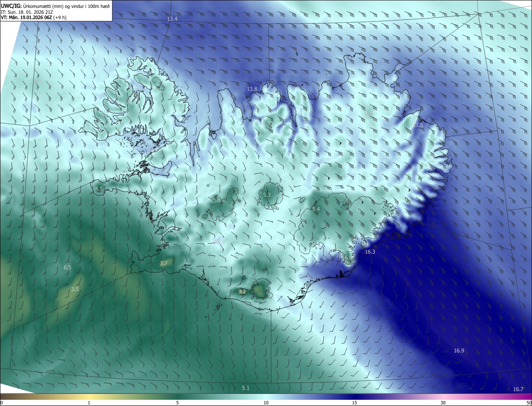Image resolution: width=532 pixels, height=406 pixels.
Task: Click the value label 4.5 on the peninsula
Action: pyautogui.click(x=99, y=188)
